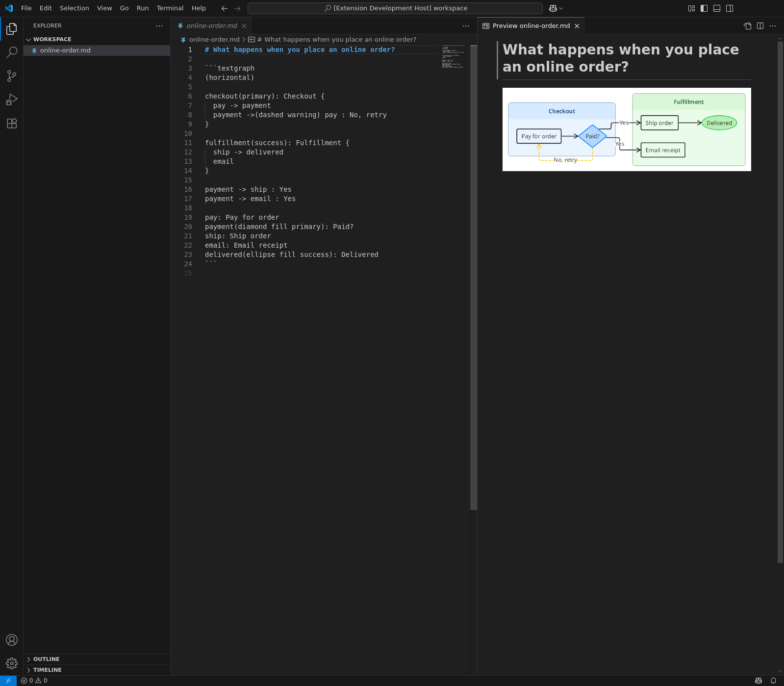Close the Preview online-order.md tab
This screenshot has height=686, width=784.
577,26
